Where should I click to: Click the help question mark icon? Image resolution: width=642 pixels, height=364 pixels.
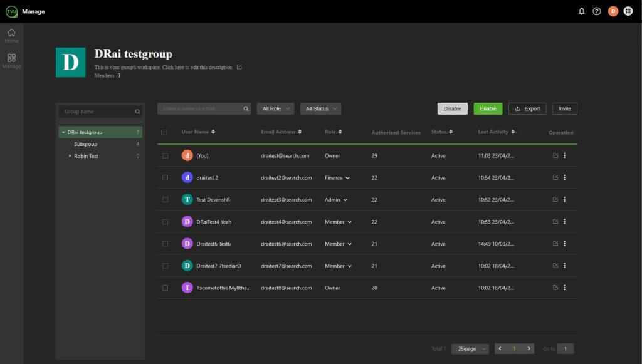[x=596, y=11]
